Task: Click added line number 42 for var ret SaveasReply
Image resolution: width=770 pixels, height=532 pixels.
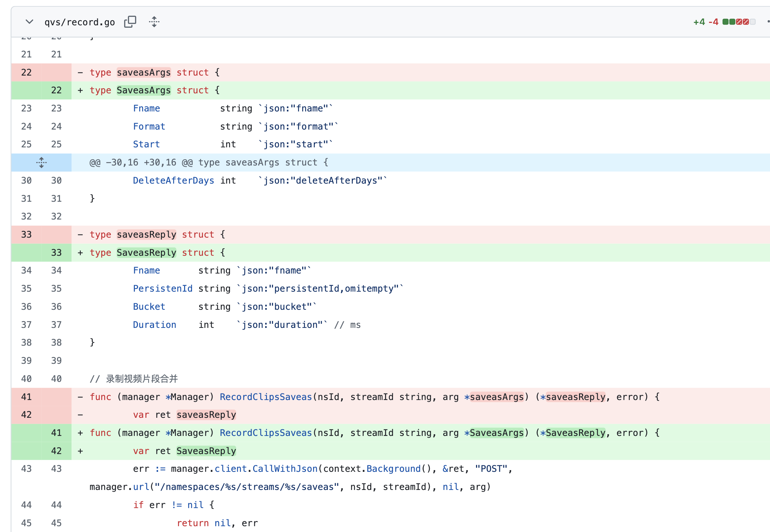Action: 56,451
